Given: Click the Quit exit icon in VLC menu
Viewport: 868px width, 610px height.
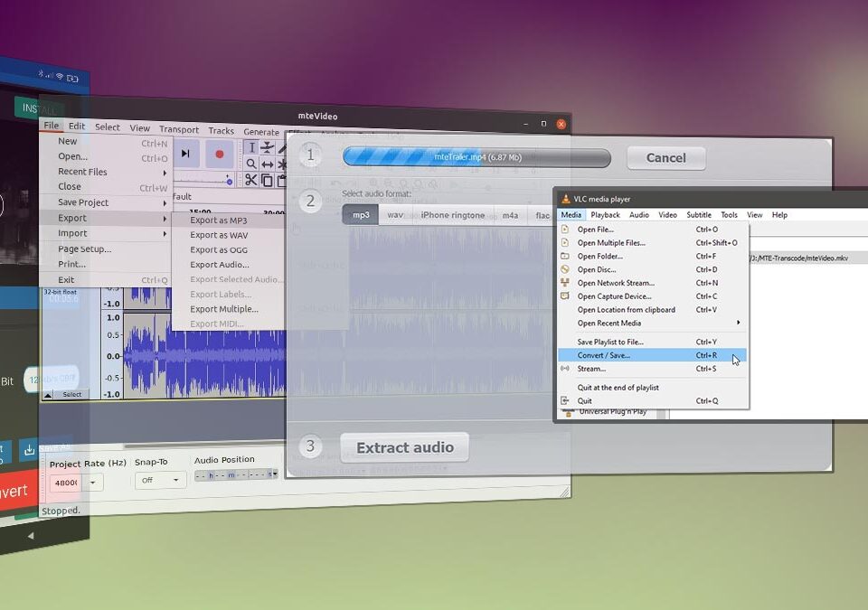Looking at the screenshot, I should coord(565,401).
